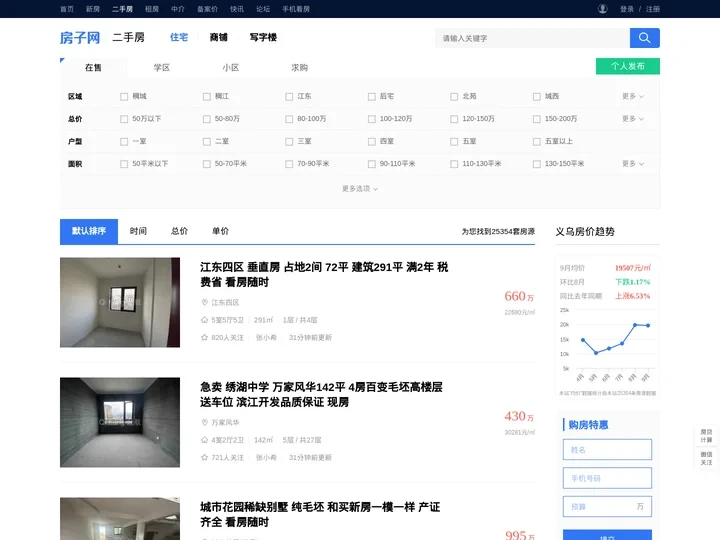
Task: Tick the 150-200万 price checkbox
Action: click(x=536, y=119)
